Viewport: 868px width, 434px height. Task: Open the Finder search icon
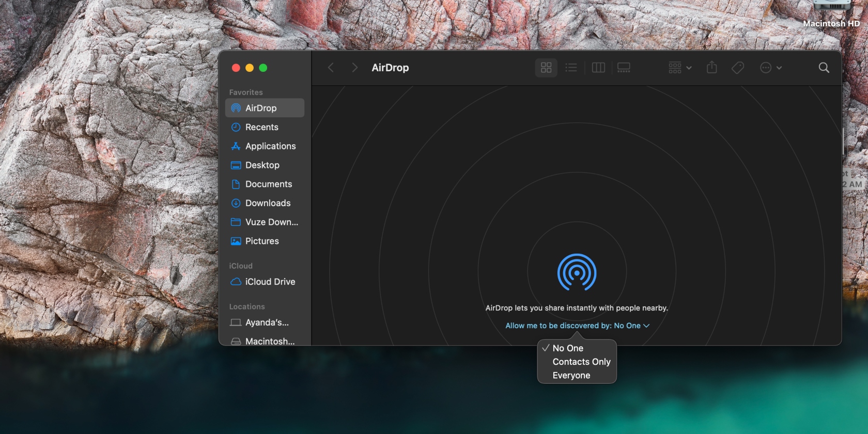[x=824, y=68]
